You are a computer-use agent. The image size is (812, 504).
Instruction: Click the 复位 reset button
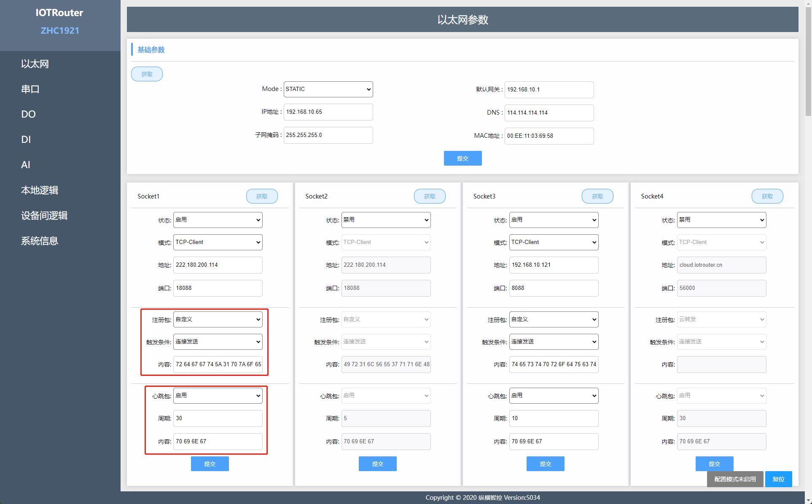pyautogui.click(x=778, y=479)
